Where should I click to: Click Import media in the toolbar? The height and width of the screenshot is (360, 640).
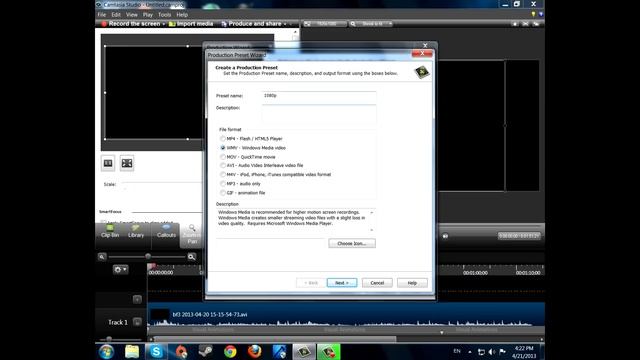tap(191, 24)
